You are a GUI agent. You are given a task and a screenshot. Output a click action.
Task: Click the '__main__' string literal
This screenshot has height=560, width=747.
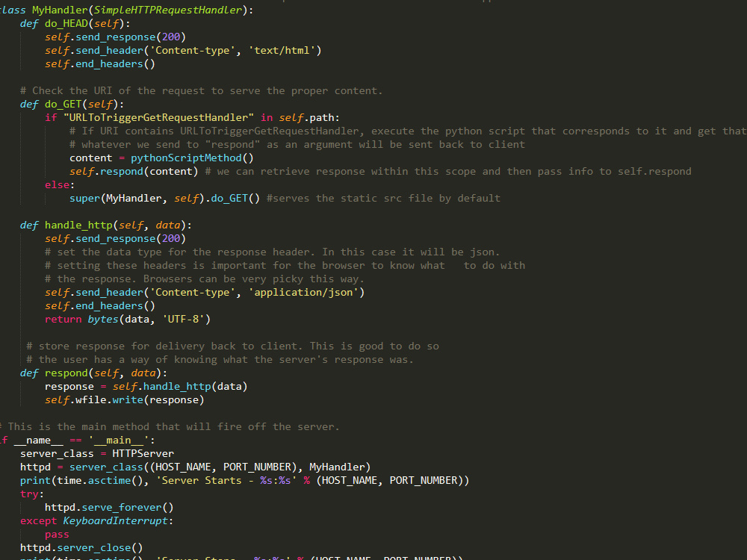pyautogui.click(x=119, y=441)
